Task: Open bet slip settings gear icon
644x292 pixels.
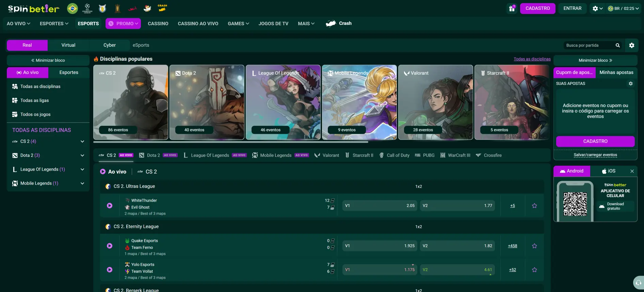Action: [630, 83]
